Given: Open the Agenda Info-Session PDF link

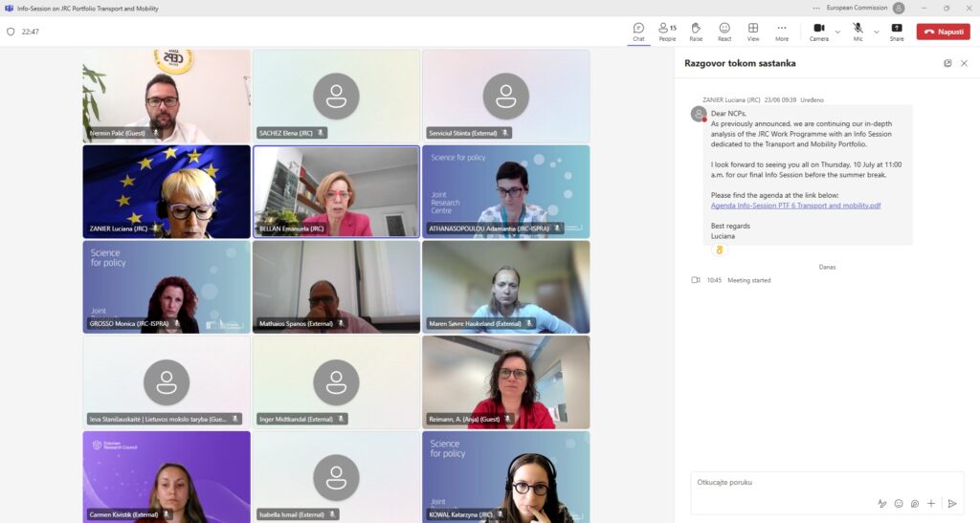Looking at the screenshot, I should (x=795, y=205).
